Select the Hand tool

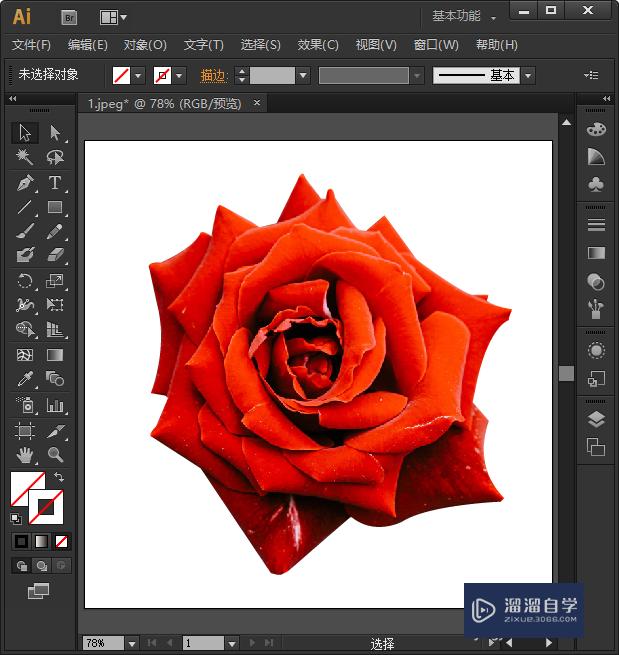[x=25, y=454]
